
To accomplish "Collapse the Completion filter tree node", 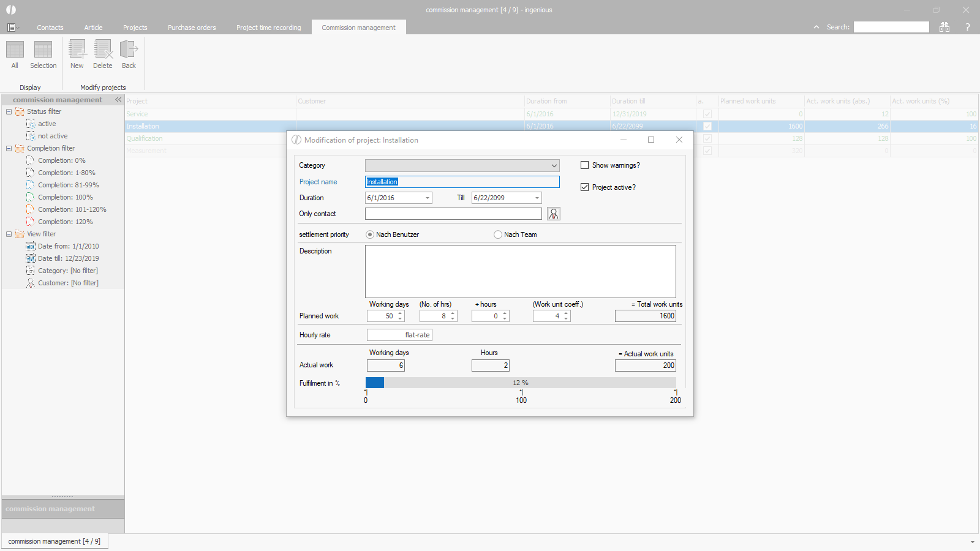I will coord(9,148).
